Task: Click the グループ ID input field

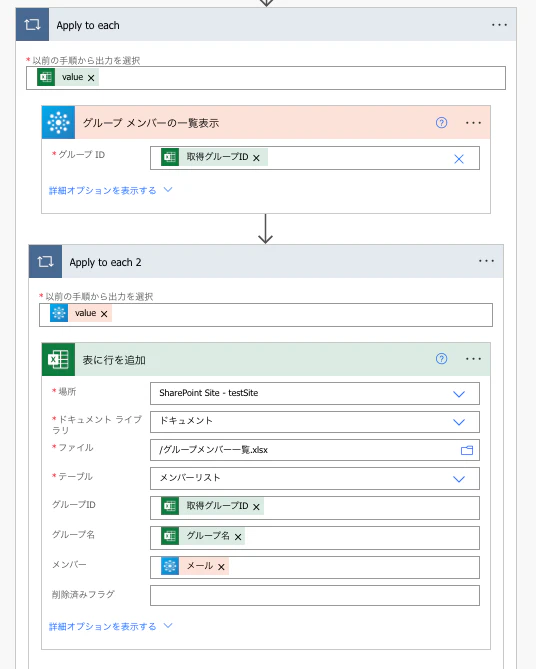Action: click(315, 158)
